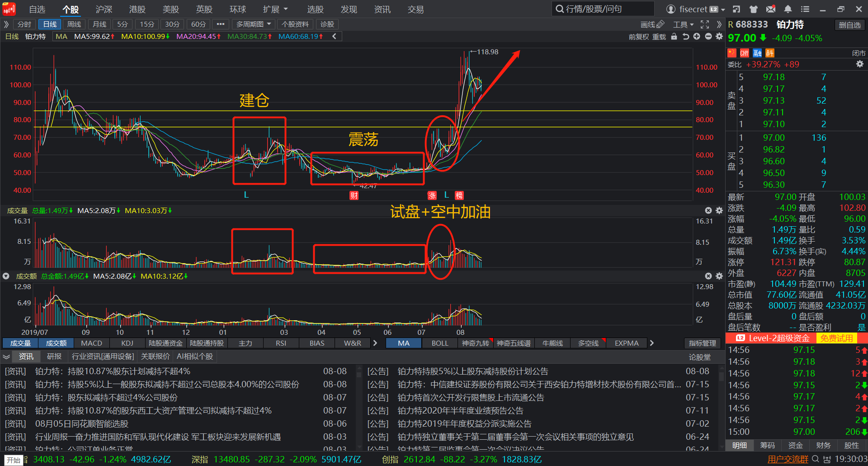
Task: Zoom in the K-line chart with plus icon
Action: (697, 37)
